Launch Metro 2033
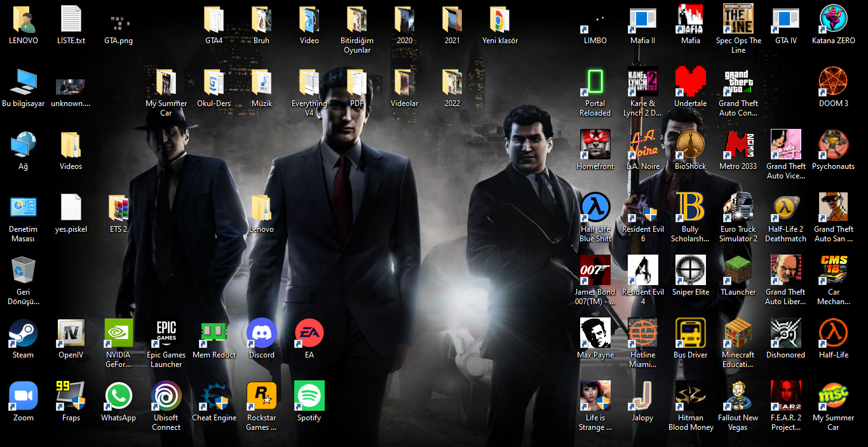The image size is (868, 447). pyautogui.click(x=738, y=145)
